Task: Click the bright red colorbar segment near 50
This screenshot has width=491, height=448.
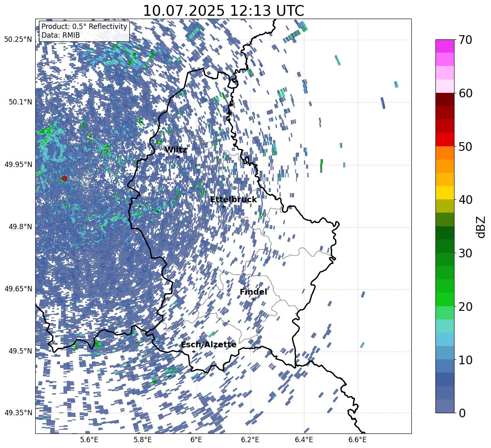Action: (x=445, y=140)
